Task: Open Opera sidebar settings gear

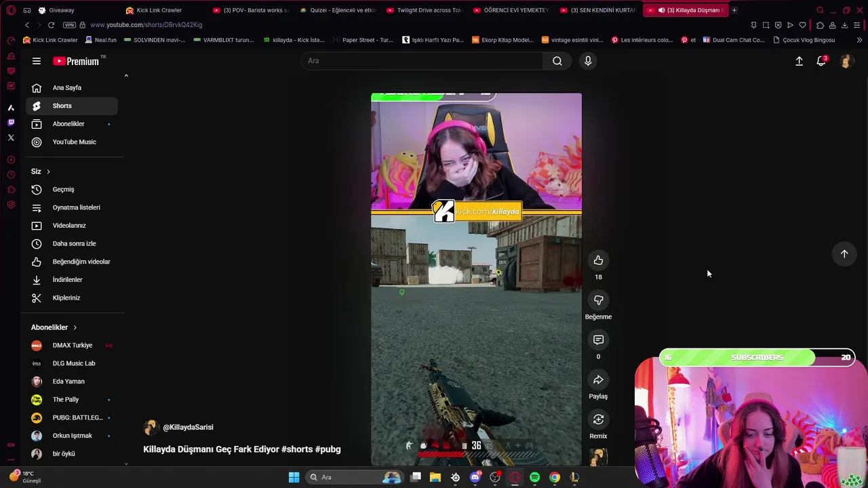Action: (11, 205)
